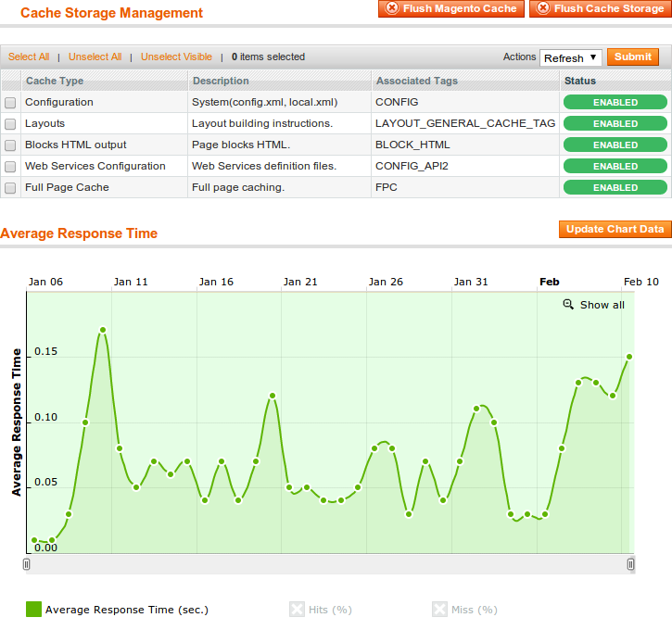Click the Blocks HTML output row label
Viewport: 672px width, 630px height.
[75, 145]
